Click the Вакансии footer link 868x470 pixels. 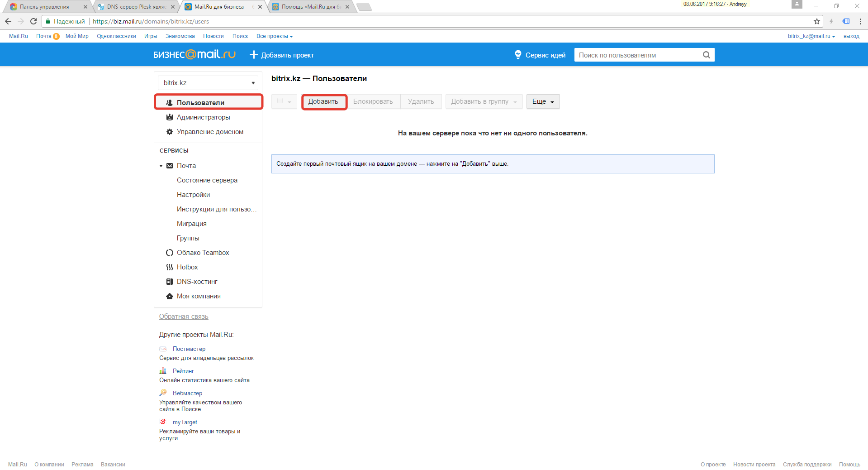pos(113,465)
